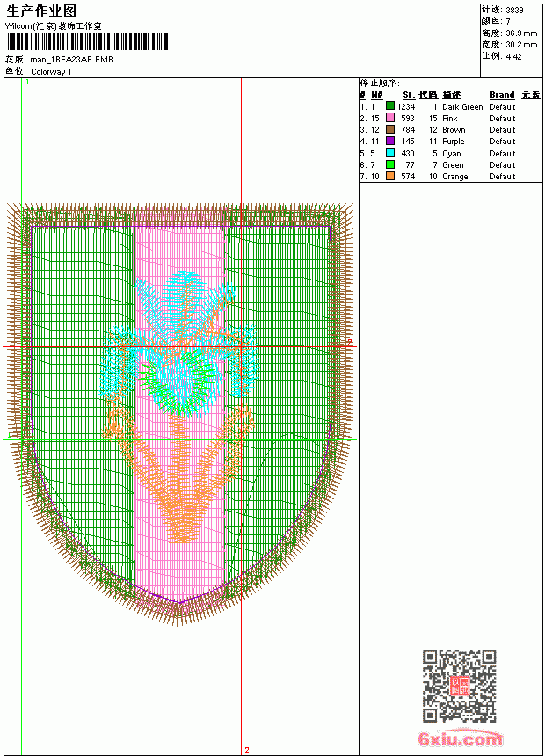545x756 pixels.
Task: Click the stitch count 3839 value
Action: pyautogui.click(x=514, y=11)
